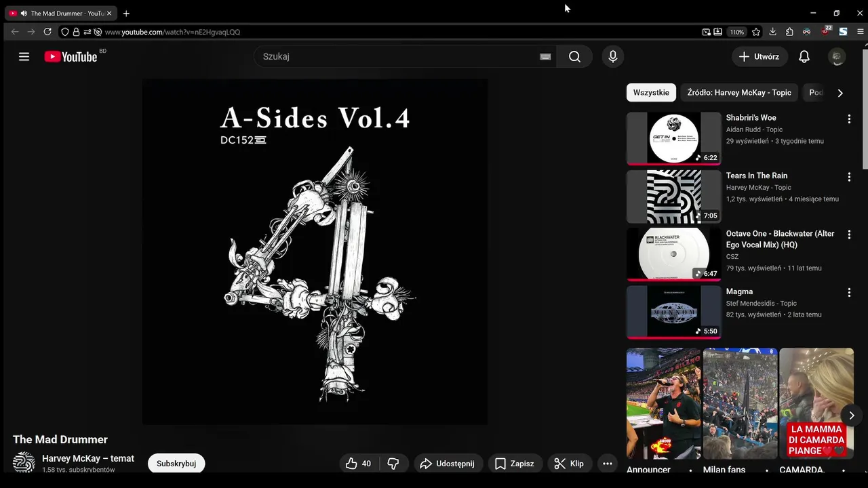The width and height of the screenshot is (868, 488).
Task: Select the partially visible Pod chip
Action: tap(816, 93)
